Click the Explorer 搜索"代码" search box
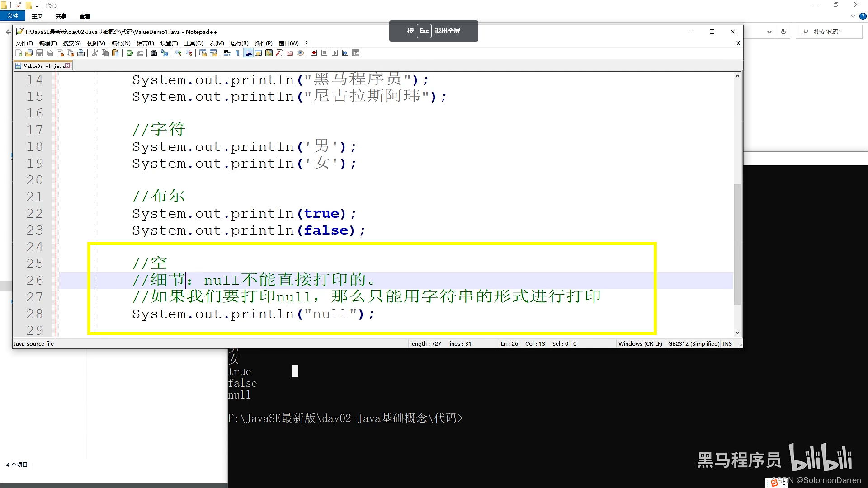Screen dimensions: 868x488 point(829,32)
